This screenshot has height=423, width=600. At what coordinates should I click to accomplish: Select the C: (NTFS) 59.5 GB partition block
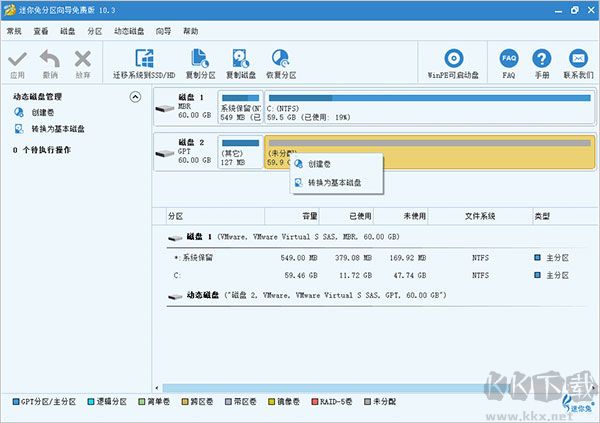[429, 107]
